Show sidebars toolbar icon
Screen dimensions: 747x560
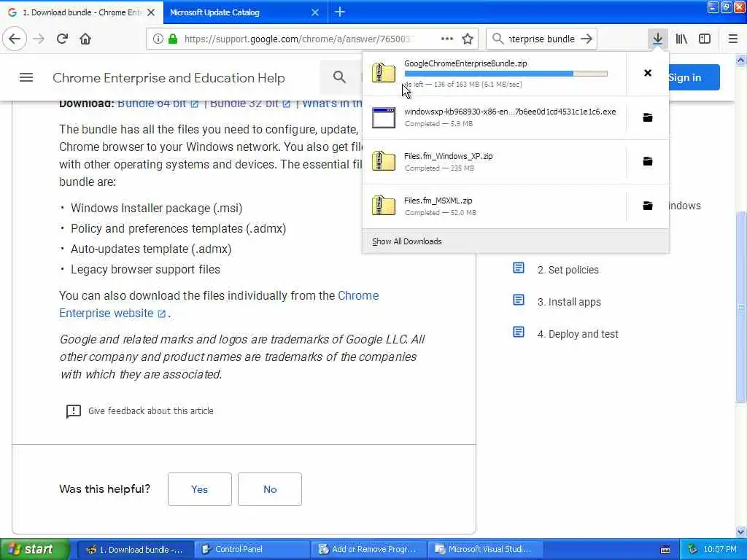(705, 39)
